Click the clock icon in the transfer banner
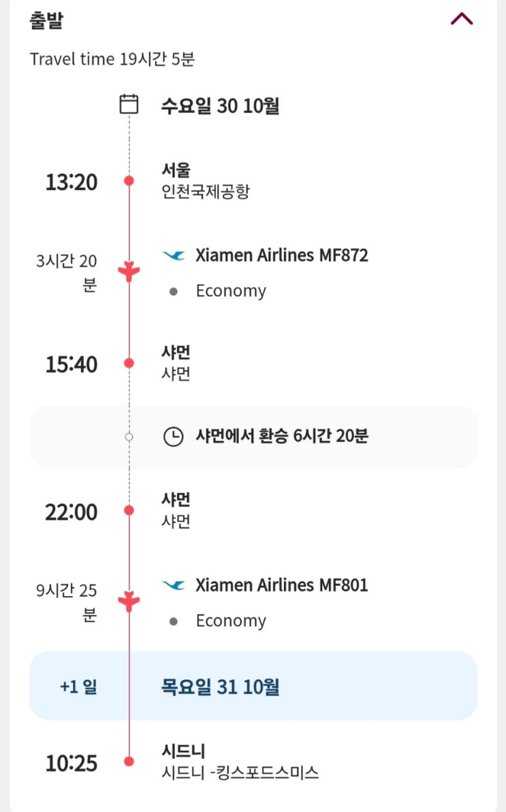 click(x=174, y=437)
